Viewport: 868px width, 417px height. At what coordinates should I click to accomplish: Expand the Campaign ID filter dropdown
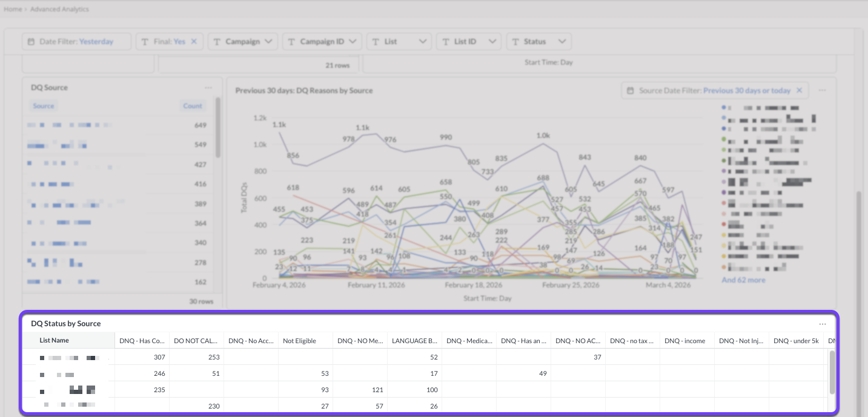click(353, 42)
